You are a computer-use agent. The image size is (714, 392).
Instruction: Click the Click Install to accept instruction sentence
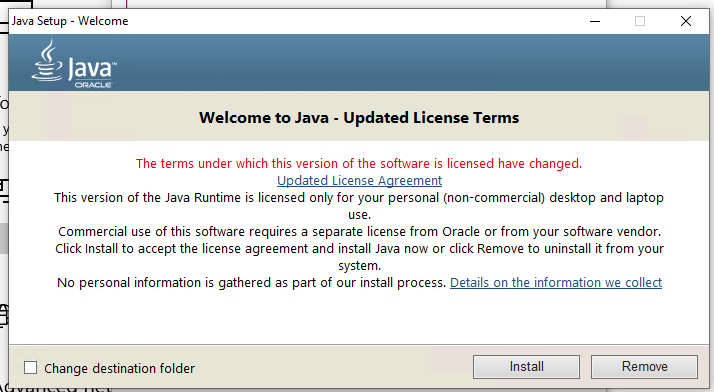point(359,257)
